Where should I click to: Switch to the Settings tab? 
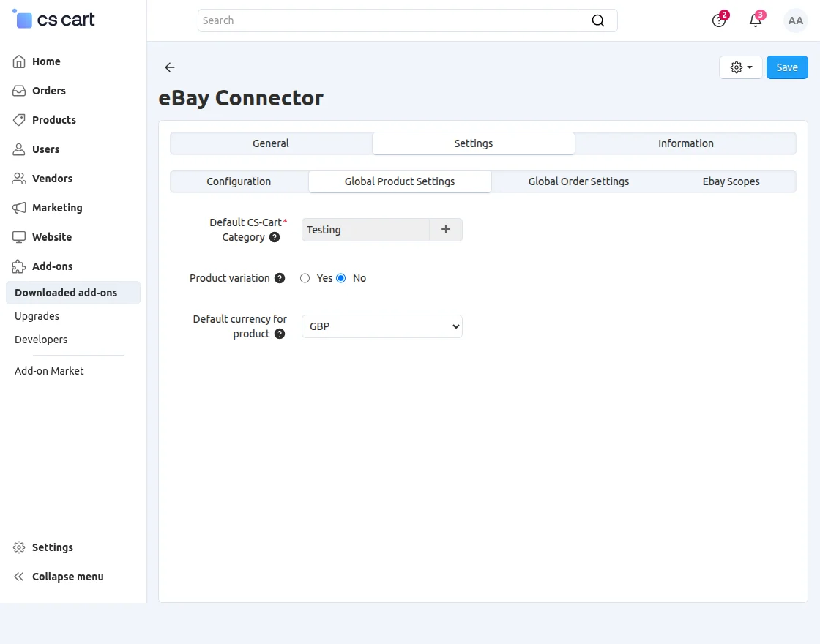click(x=473, y=143)
